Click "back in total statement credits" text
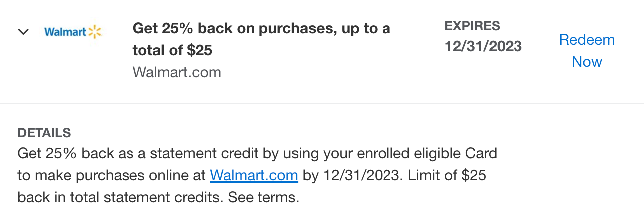The image size is (644, 222). pyautogui.click(x=119, y=197)
